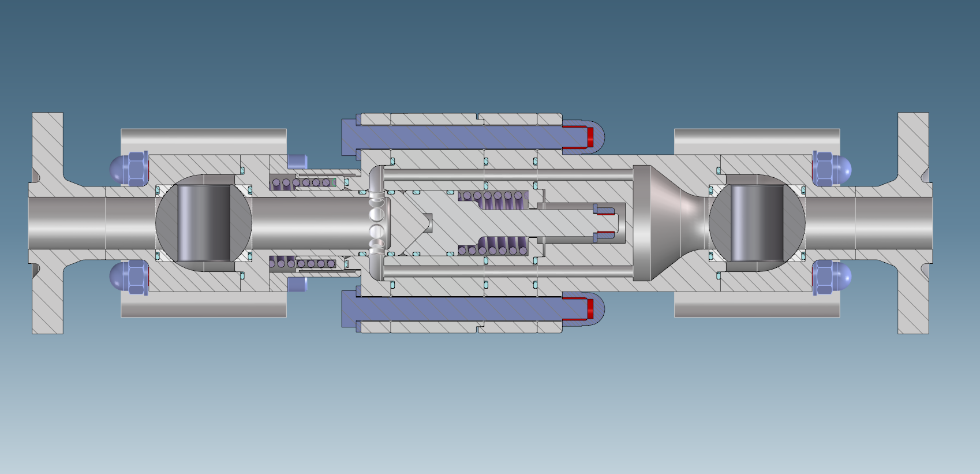Screen dimensions: 980x474
Task: Click the lower-right blue cap nut
Action: [x=832, y=278]
